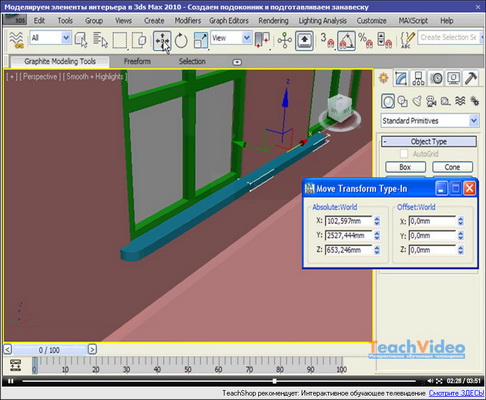Viewport: 486px width, 400px height.
Task: Select Systems category icon
Action: [x=474, y=101]
